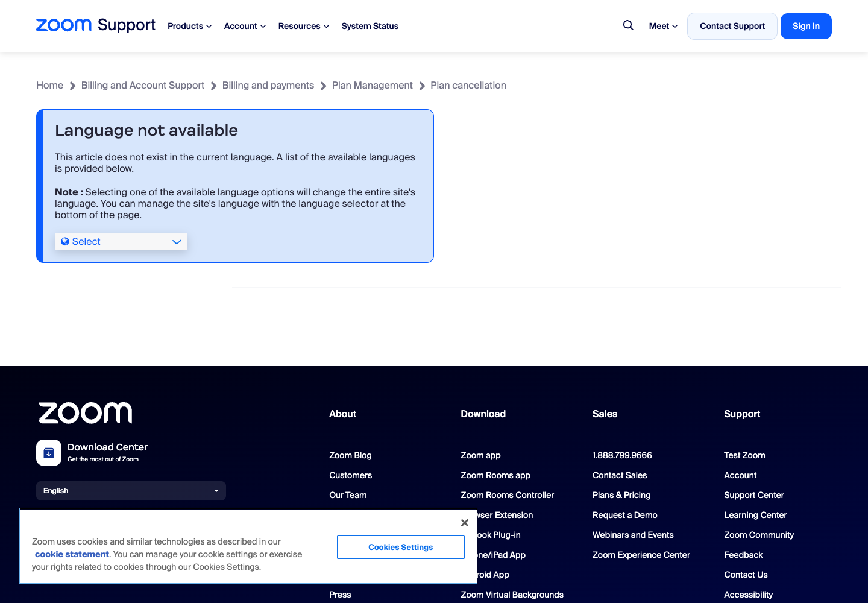Viewport: 868px width, 603px height.
Task: Click the Contact Support button
Action: pyautogui.click(x=732, y=26)
